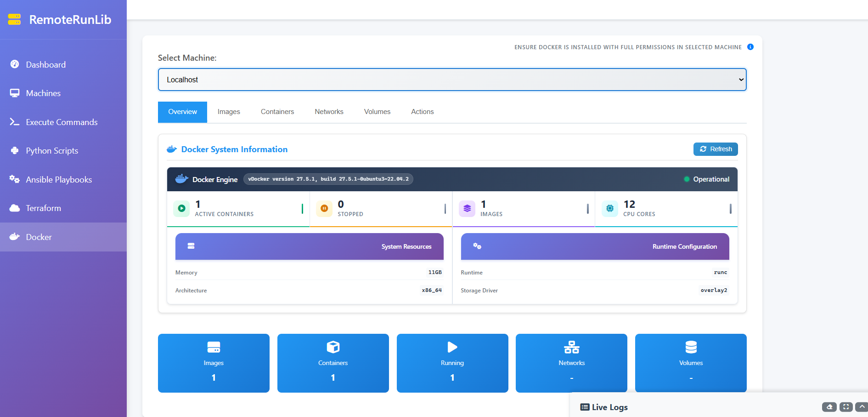This screenshot has height=417, width=868.
Task: Open the Networks summary card
Action: pos(571,363)
